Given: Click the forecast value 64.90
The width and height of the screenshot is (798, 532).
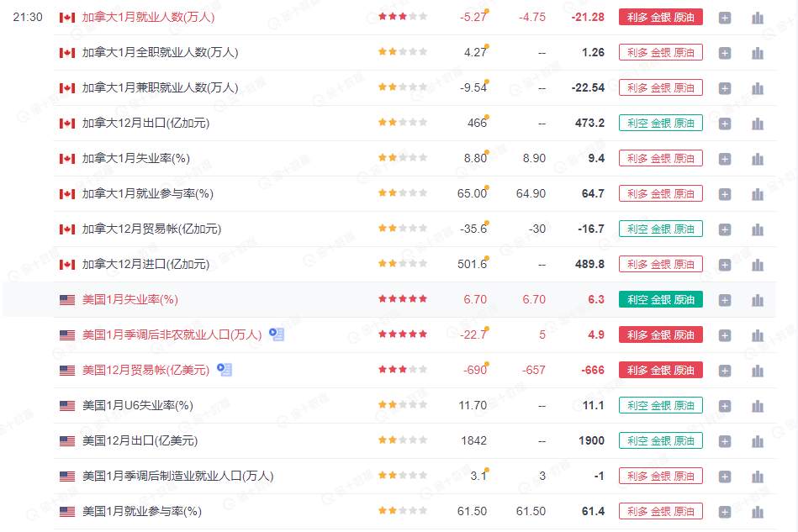Looking at the screenshot, I should coord(531,194).
